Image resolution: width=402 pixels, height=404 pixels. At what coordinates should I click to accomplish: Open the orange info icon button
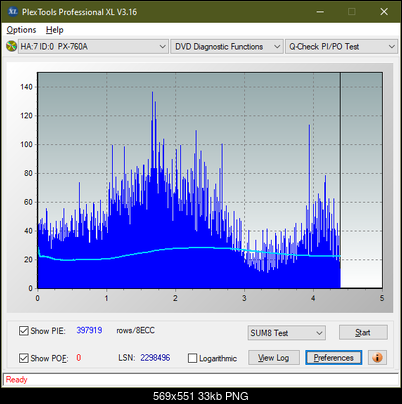377,358
